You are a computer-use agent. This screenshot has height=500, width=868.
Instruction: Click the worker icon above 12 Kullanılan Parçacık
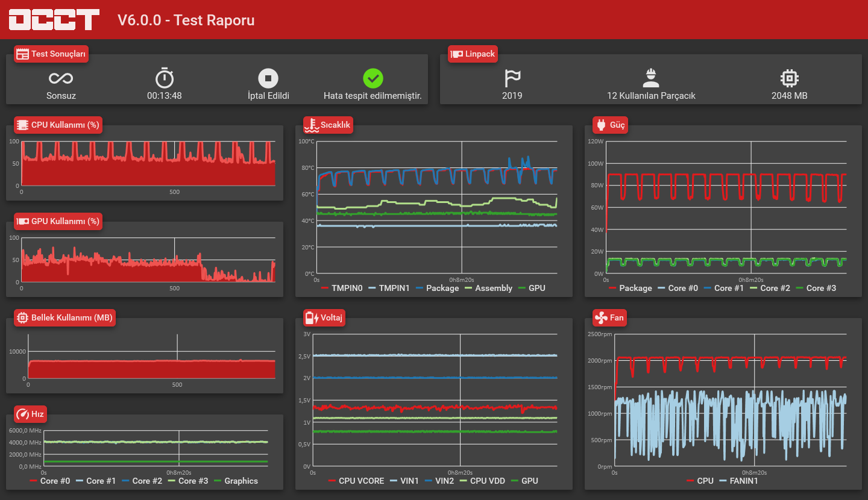pos(651,78)
